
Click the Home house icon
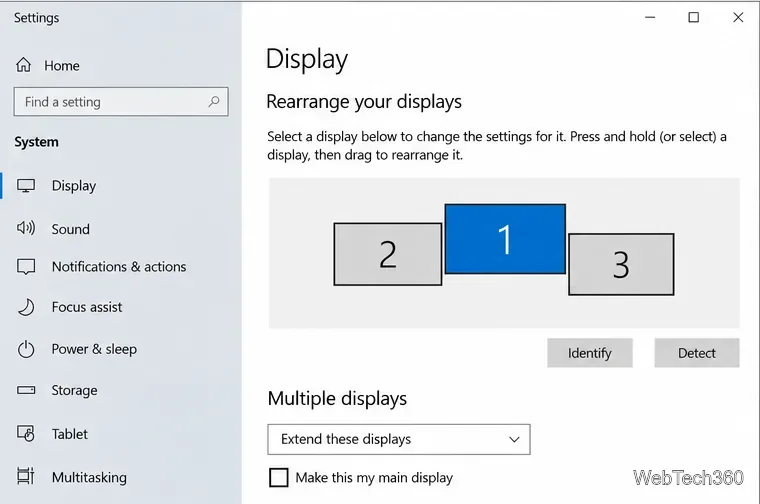[x=23, y=65]
